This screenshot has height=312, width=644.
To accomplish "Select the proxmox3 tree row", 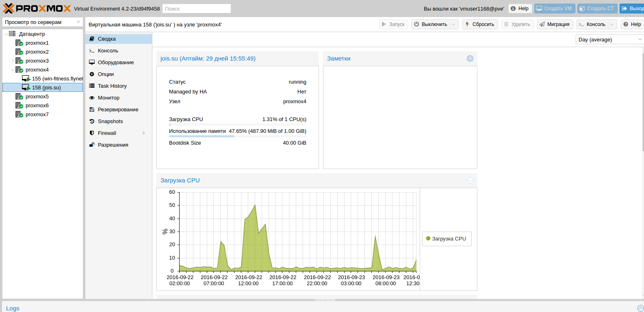I will 43,61.
